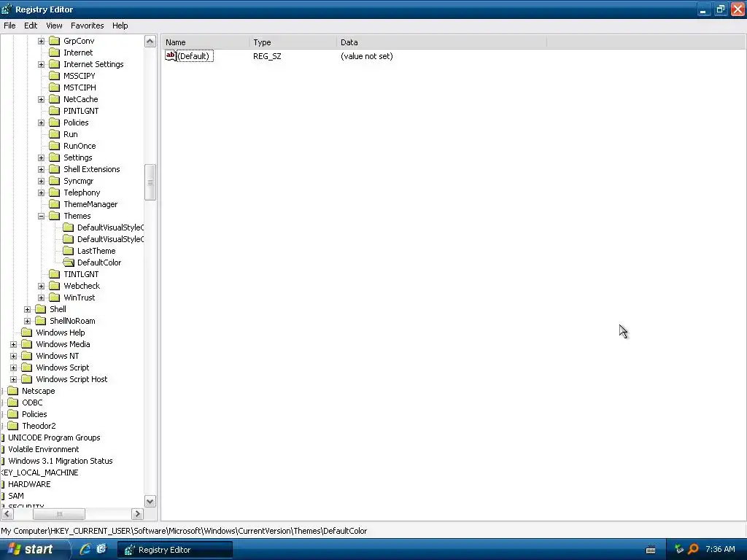747x560 pixels.
Task: Click the Themes folder icon
Action: click(x=55, y=216)
